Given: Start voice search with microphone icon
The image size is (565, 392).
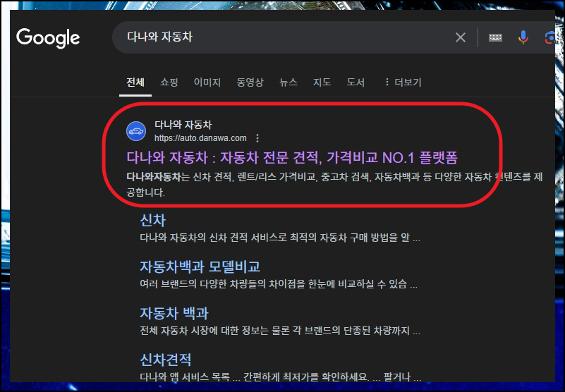Looking at the screenshot, I should click(523, 37).
